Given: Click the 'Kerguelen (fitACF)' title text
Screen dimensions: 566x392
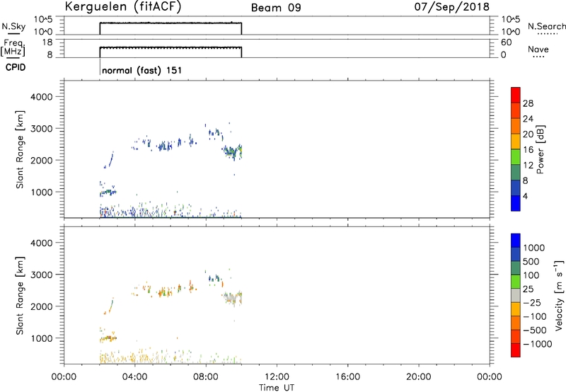Looking at the screenshot, I should [x=122, y=7].
